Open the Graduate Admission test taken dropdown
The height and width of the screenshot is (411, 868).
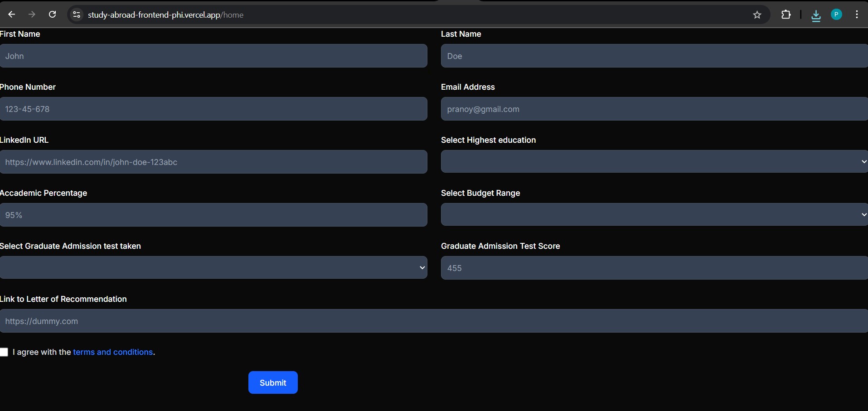(213, 268)
